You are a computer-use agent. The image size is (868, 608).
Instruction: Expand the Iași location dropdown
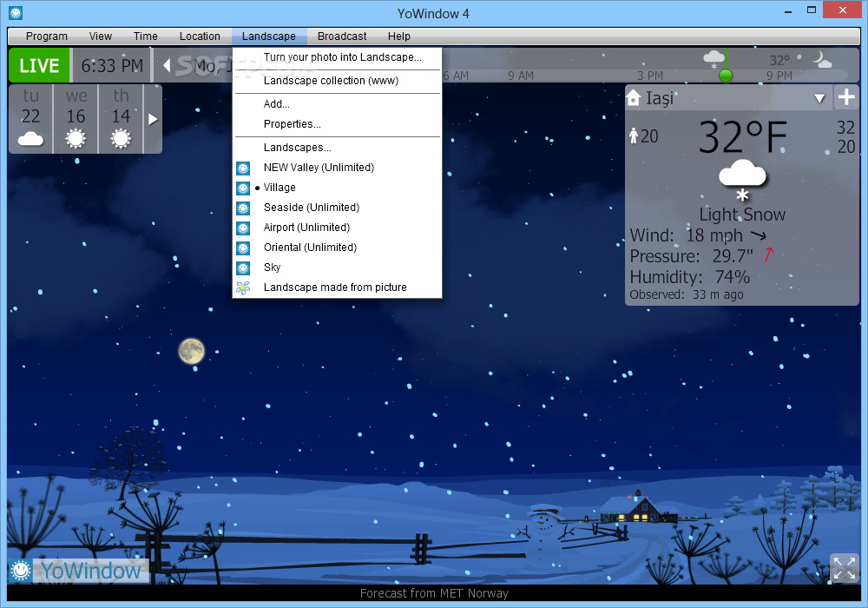[820, 98]
